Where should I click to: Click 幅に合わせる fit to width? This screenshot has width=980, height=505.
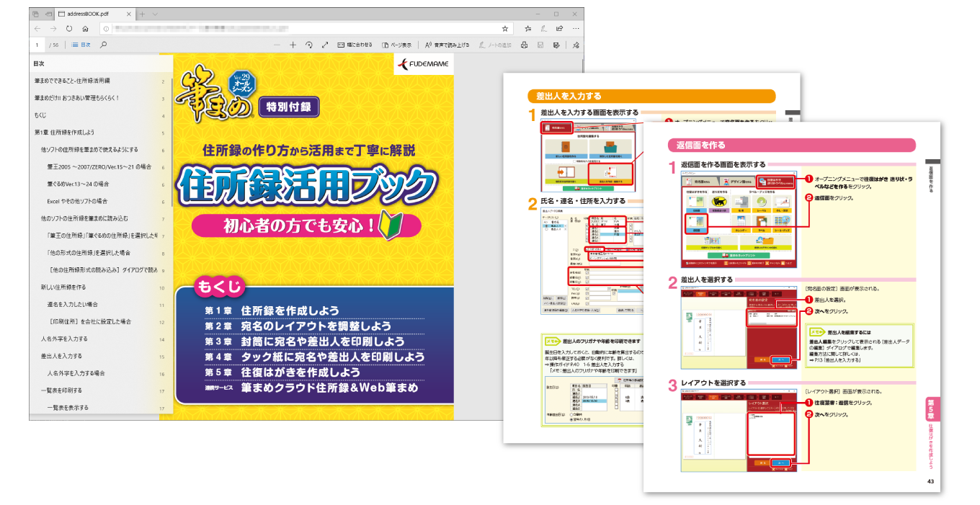(x=355, y=45)
